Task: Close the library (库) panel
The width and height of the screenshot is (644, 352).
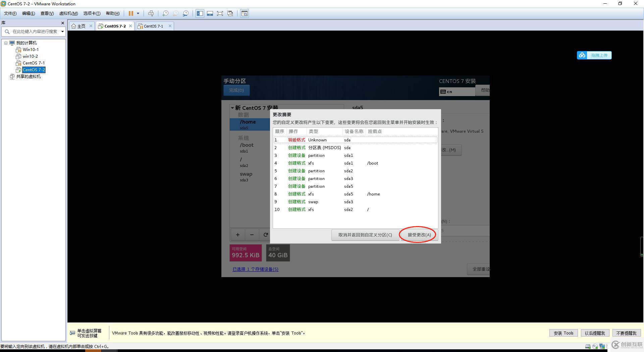Action: click(x=62, y=23)
